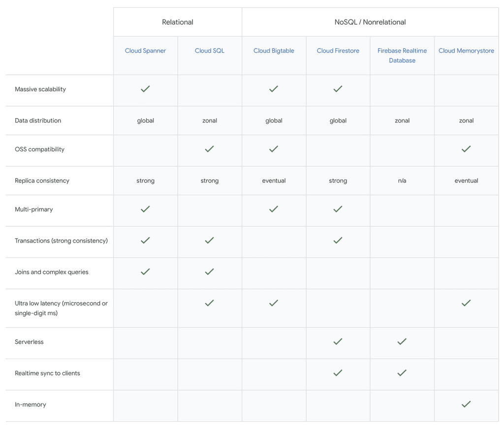Open the Cloud SQL link
The height and width of the screenshot is (428, 504).
click(209, 51)
